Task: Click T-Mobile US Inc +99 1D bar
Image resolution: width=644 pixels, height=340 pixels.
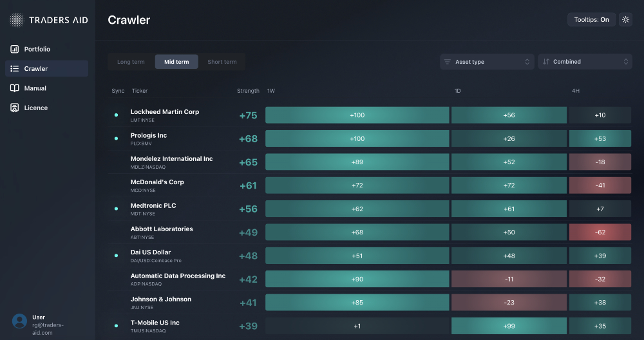Action: [x=509, y=326]
